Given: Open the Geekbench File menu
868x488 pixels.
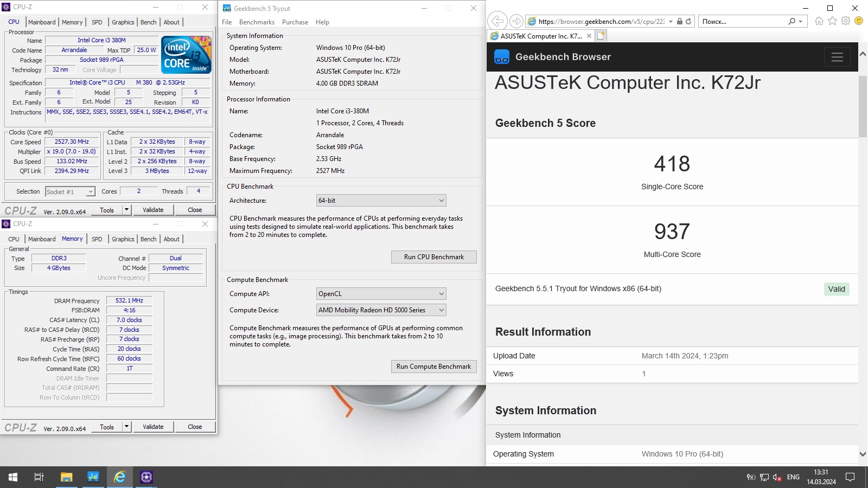Looking at the screenshot, I should (227, 22).
